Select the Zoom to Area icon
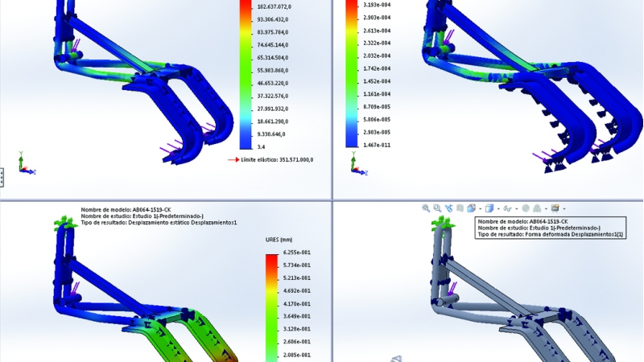Screen dimensions: 644x362 coord(437,208)
